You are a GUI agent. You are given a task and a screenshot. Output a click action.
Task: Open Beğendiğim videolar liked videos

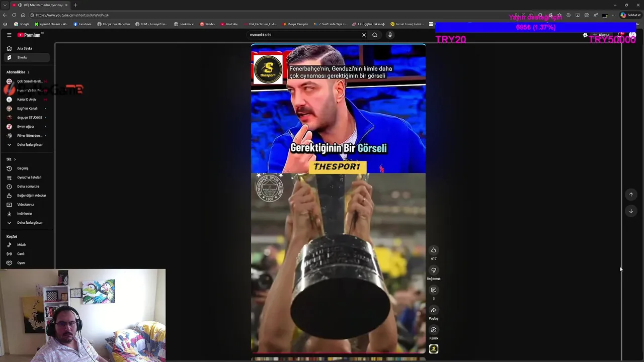[28, 196]
